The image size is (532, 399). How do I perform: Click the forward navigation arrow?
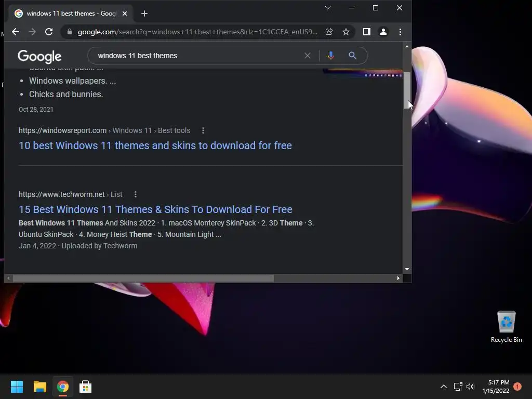point(32,32)
